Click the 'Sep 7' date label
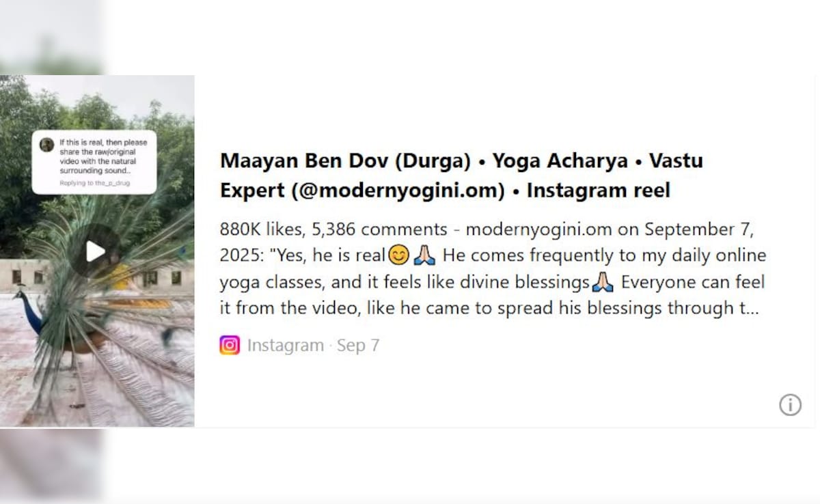This screenshot has width=820, height=504. [x=358, y=346]
